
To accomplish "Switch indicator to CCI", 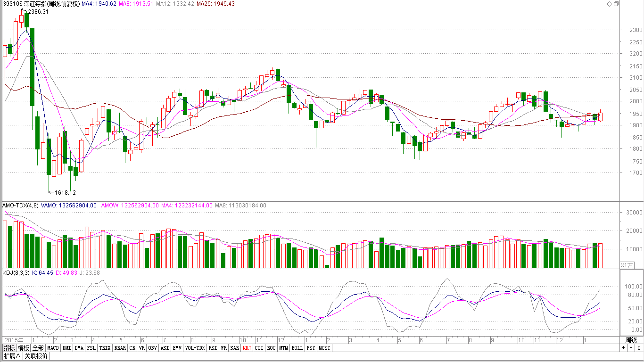I will point(259,348).
